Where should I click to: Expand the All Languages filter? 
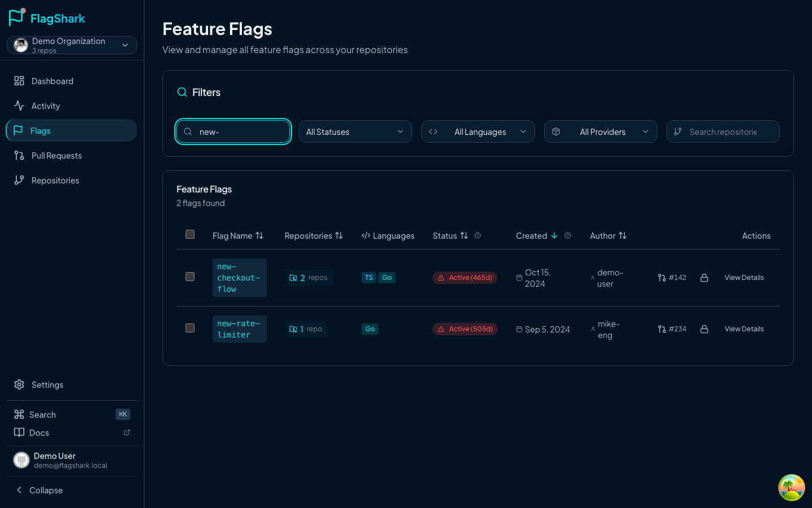(x=478, y=132)
